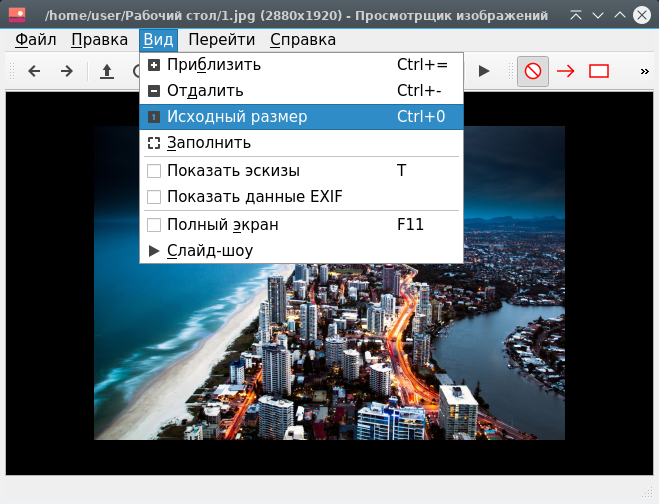Image resolution: width=659 pixels, height=504 pixels.
Task: Click the app icon in title bar
Action: [17, 16]
